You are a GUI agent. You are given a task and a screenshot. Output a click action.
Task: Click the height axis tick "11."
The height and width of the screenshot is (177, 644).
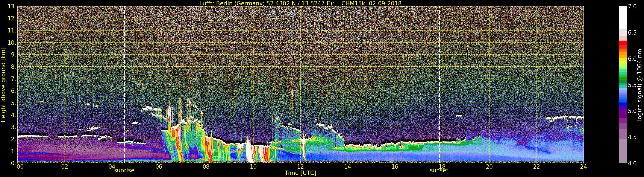[x=12, y=31]
